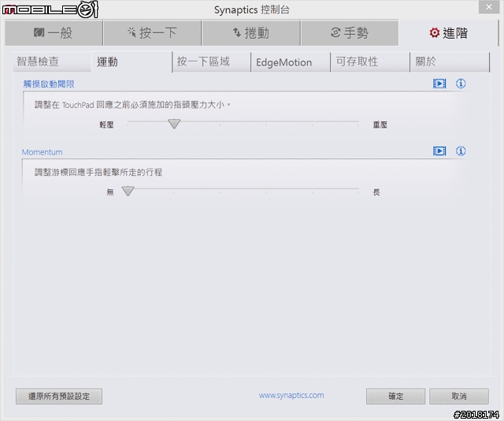Click the Momentum section heading
Viewport: 504px width, 421px height.
(42, 152)
